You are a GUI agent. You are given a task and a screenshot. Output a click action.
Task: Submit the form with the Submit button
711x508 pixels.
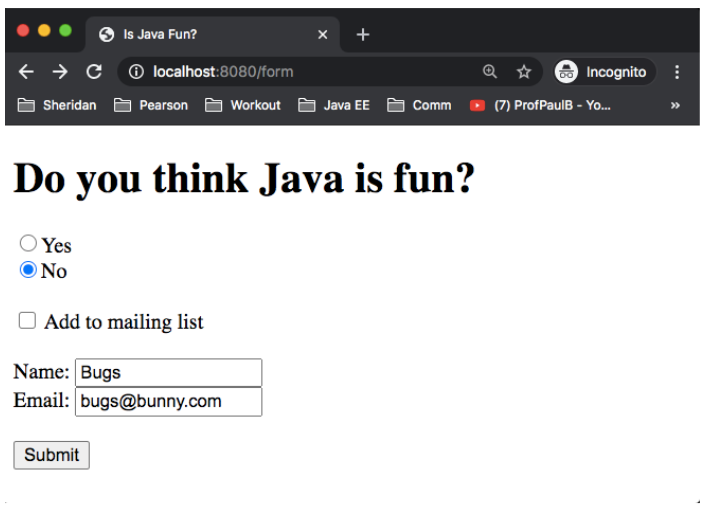pyautogui.click(x=52, y=455)
